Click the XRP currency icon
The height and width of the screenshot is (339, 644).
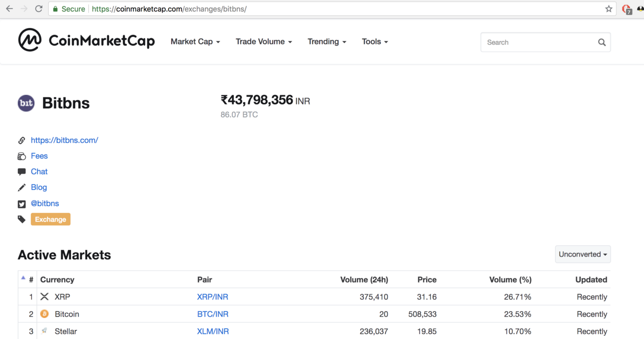[45, 297]
